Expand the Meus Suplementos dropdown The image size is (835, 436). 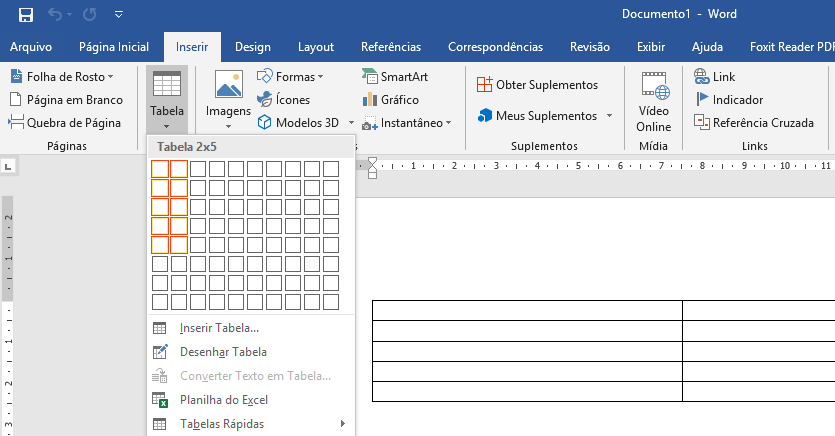(609, 116)
